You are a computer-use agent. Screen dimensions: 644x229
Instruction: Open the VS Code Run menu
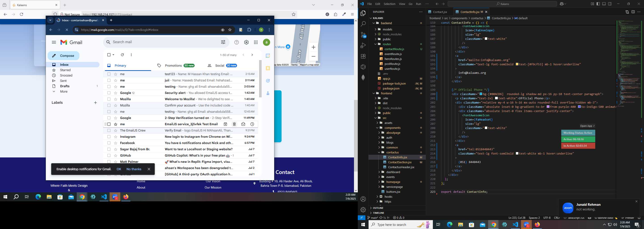point(419,4)
